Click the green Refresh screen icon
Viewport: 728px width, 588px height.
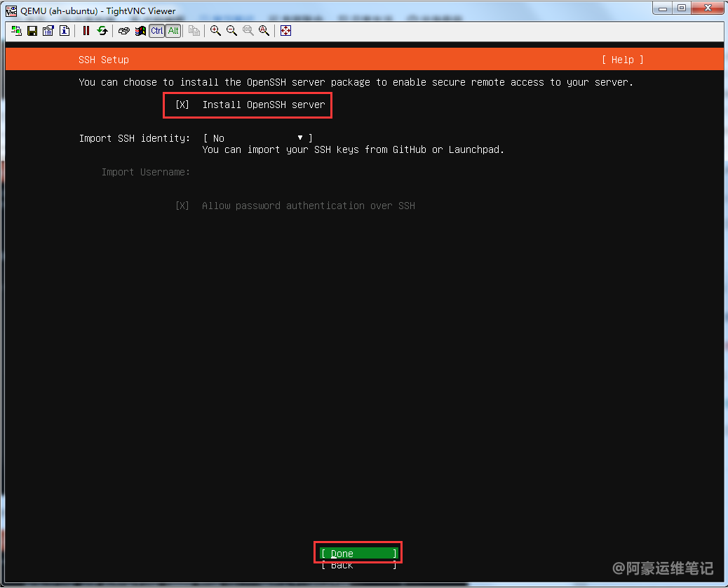click(x=102, y=31)
